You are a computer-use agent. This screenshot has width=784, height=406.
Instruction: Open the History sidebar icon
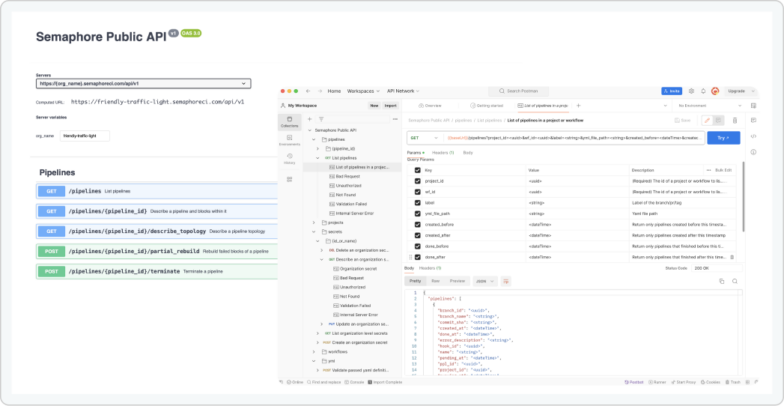pos(289,159)
